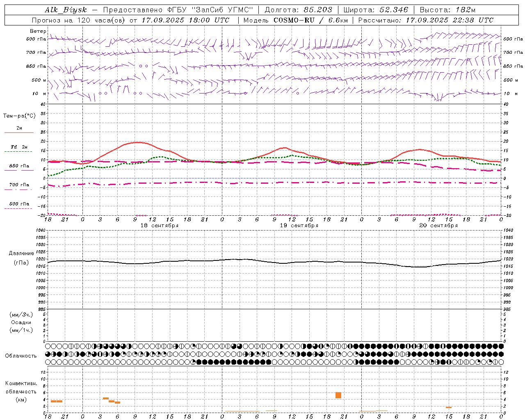Click the Конвективн. convective cloud label
Viewport: 525px width, 420px height.
coord(21,383)
